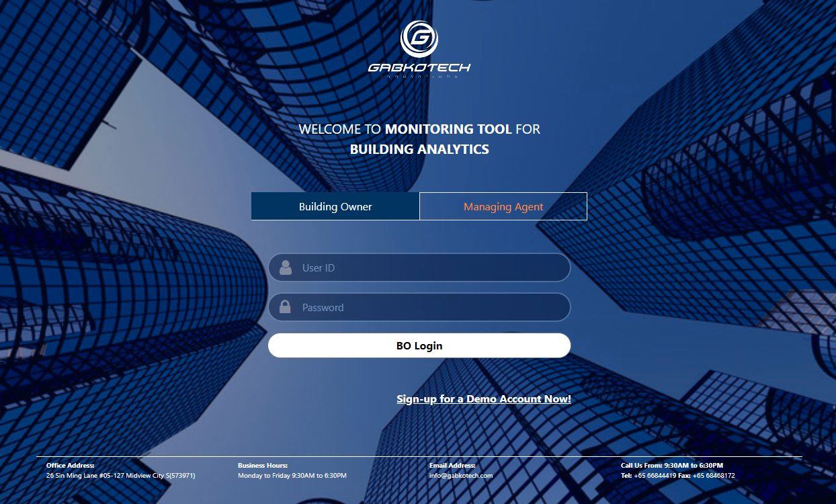Click the GABKOTECH wordmark under the logo
Viewport: 836px width, 504px height.
[420, 67]
